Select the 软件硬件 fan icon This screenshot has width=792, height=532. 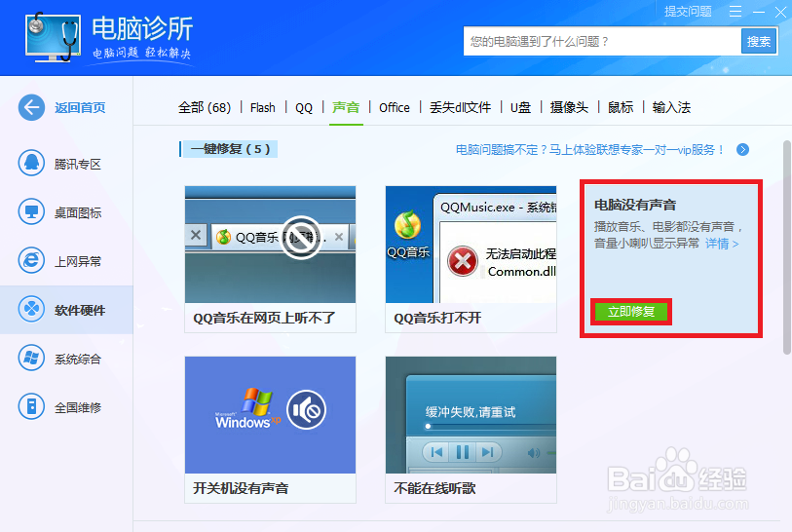(x=31, y=309)
